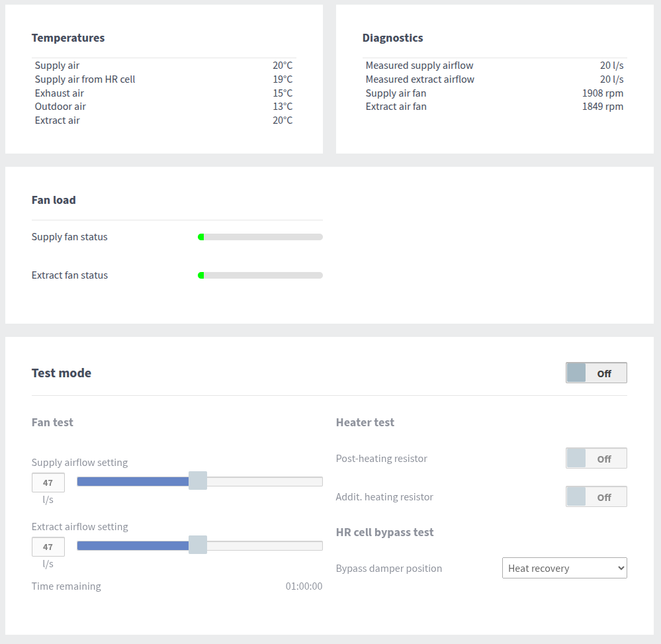This screenshot has width=661, height=644.
Task: Click the Extract airflow setting slider handle
Action: [x=197, y=545]
